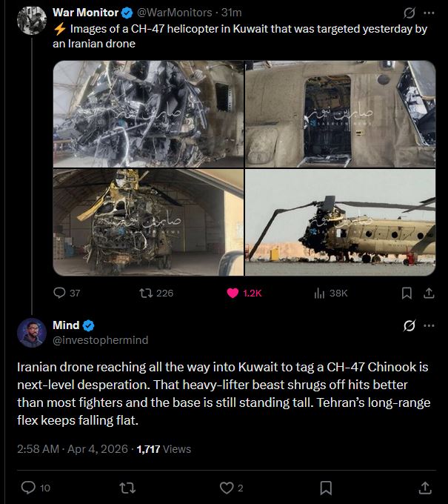View analytics for War Monitor tweet

(319, 293)
